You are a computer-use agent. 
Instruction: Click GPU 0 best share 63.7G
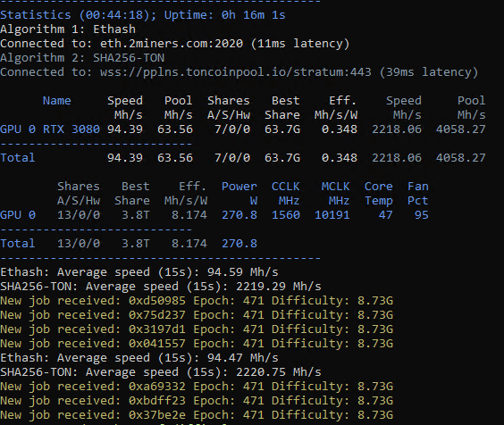pos(282,129)
